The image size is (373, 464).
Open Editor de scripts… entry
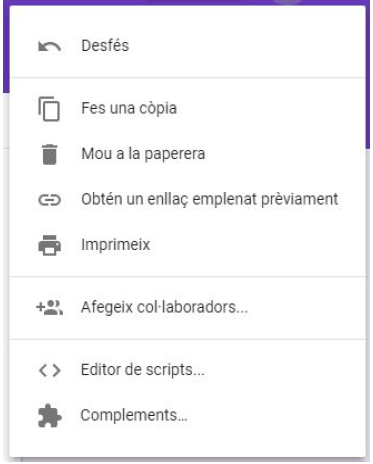coord(188,370)
